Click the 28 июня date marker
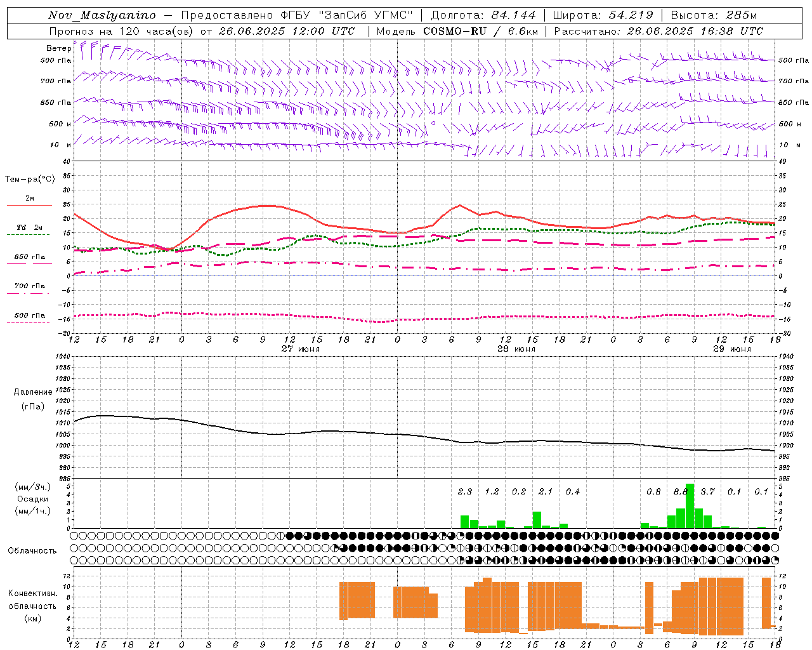 516,348
